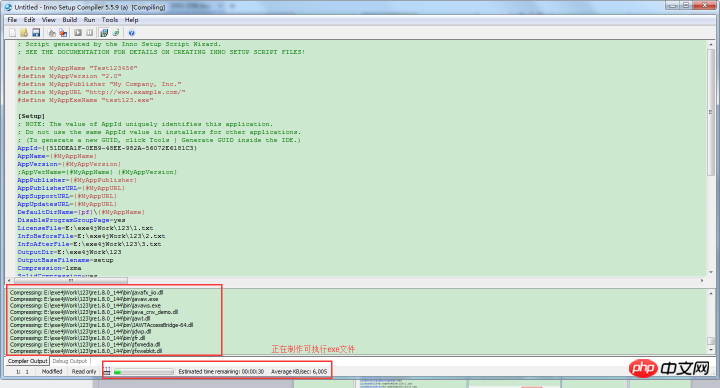The image size is (720, 388).
Task: Stop the compile with the red-X icon
Action: click(x=63, y=33)
